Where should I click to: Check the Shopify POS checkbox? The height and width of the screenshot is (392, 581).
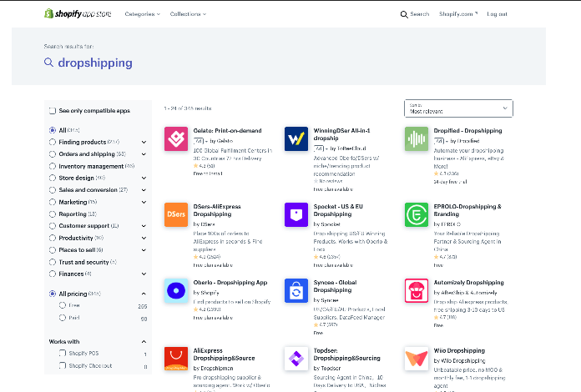tap(63, 353)
